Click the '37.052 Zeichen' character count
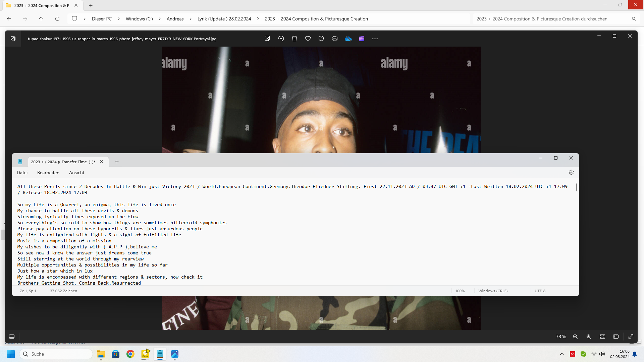Screen dimensions: 644x362 pyautogui.click(x=63, y=291)
